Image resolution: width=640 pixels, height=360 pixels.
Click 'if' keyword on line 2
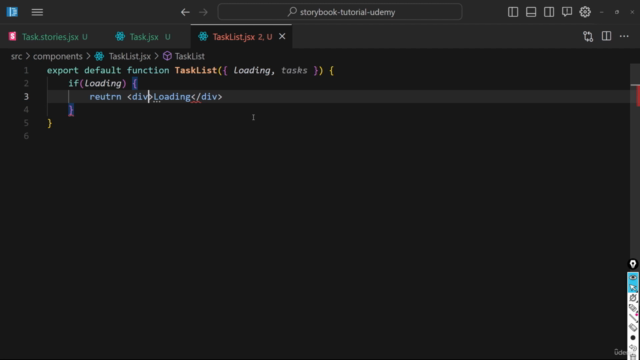(x=73, y=83)
